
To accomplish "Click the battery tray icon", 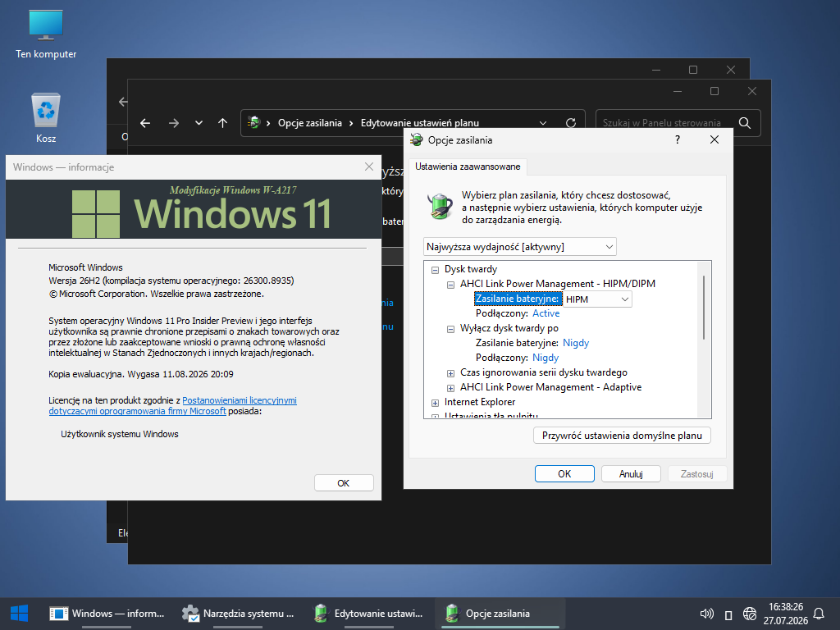I will click(x=728, y=615).
